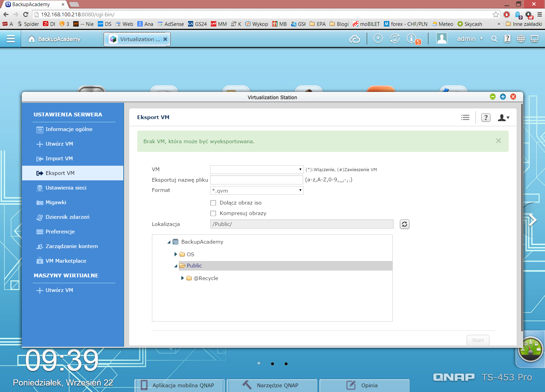Go back in browser history
The image size is (545, 392).
(6, 14)
